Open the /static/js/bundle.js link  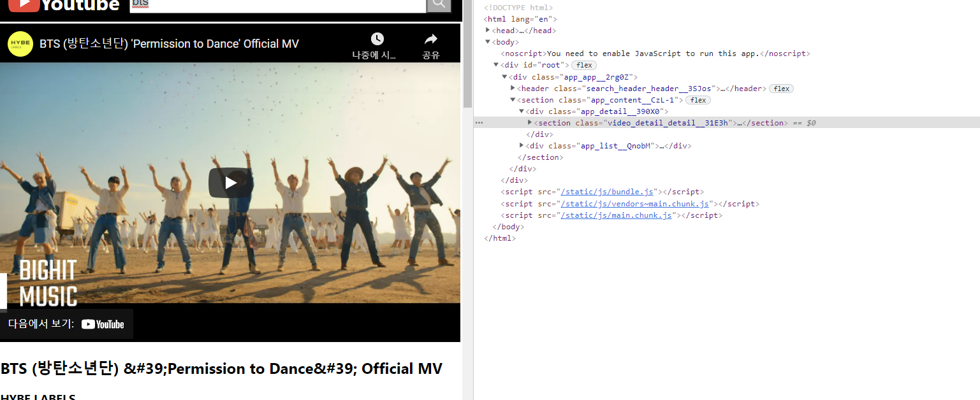click(607, 192)
